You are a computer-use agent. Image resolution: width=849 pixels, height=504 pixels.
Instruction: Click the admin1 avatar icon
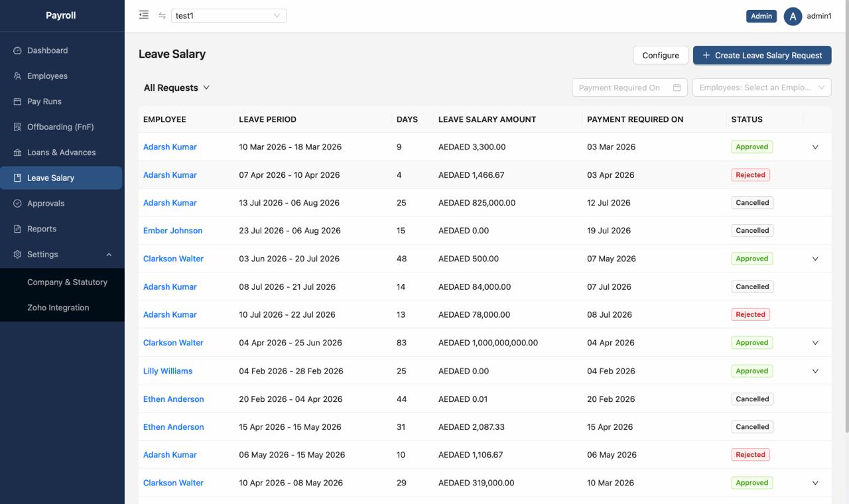[793, 16]
